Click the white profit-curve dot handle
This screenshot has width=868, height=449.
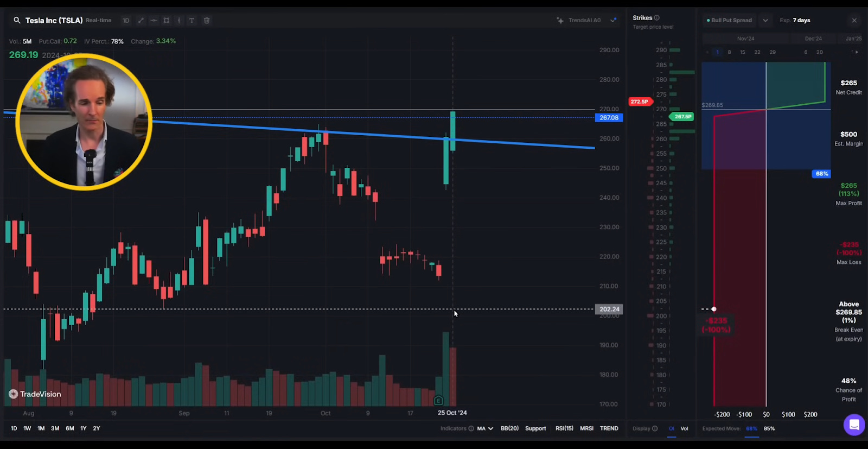(714, 309)
